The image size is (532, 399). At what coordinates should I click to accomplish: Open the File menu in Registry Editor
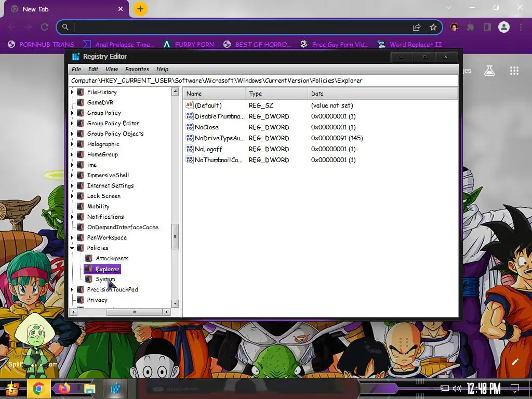tap(76, 69)
